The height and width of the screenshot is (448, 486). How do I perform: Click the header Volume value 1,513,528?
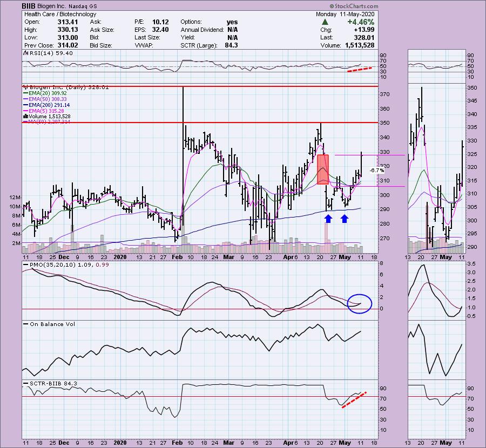[360, 45]
